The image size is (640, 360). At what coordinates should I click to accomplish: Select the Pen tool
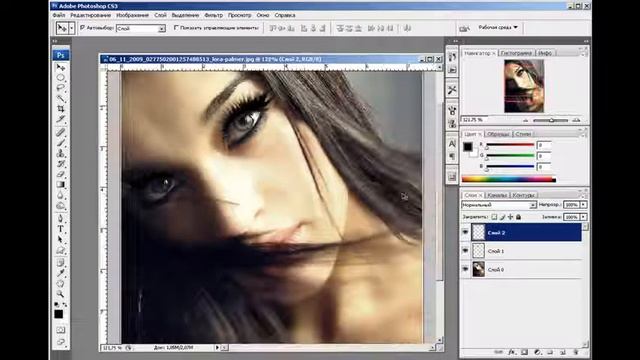60,218
